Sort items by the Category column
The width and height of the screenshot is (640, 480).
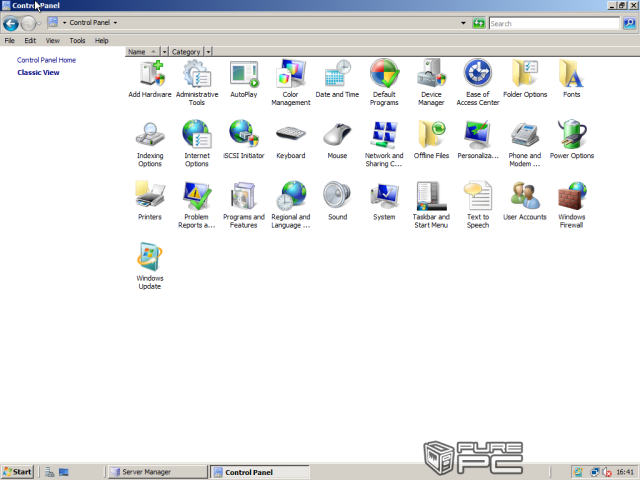[187, 52]
